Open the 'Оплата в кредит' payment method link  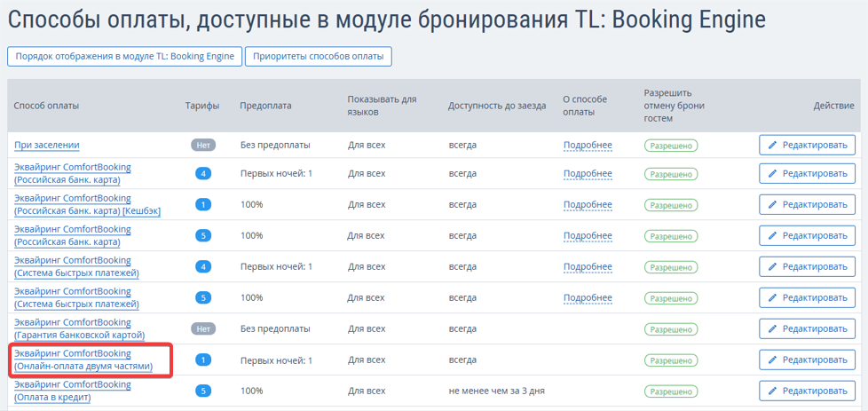73,391
